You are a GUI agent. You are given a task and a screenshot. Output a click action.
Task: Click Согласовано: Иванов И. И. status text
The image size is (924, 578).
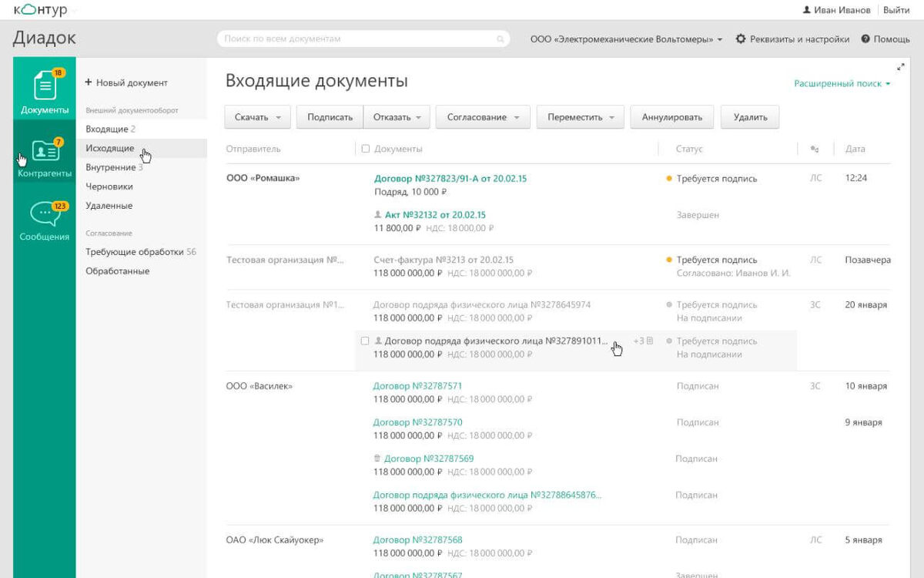(733, 274)
